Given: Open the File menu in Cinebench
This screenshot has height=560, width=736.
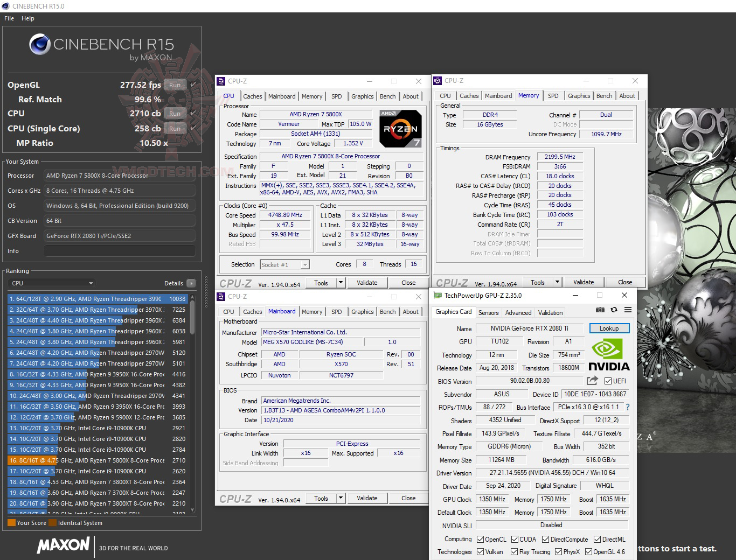Looking at the screenshot, I should (9, 18).
